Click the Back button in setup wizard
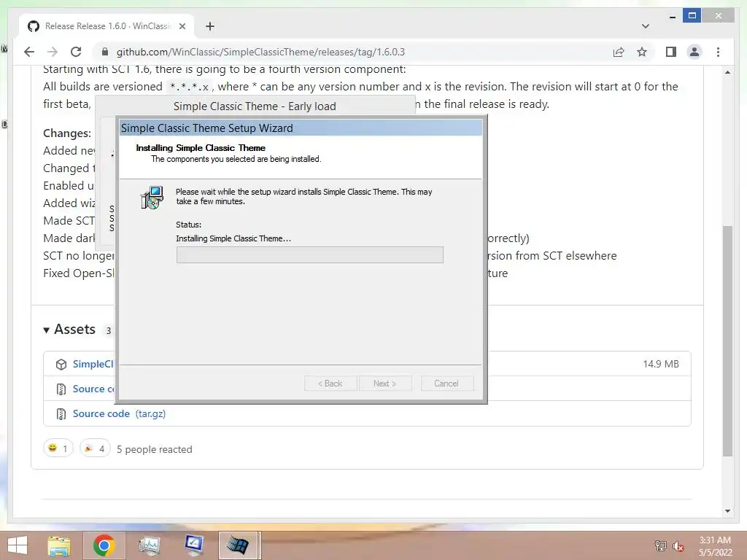 click(330, 384)
